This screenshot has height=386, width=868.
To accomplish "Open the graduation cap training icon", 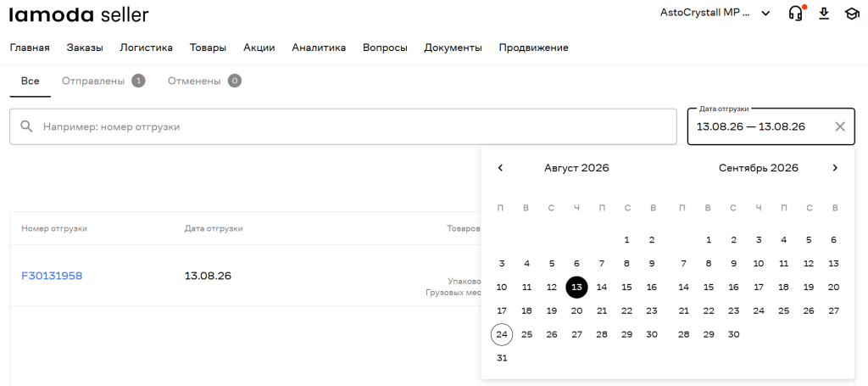I will click(x=851, y=14).
